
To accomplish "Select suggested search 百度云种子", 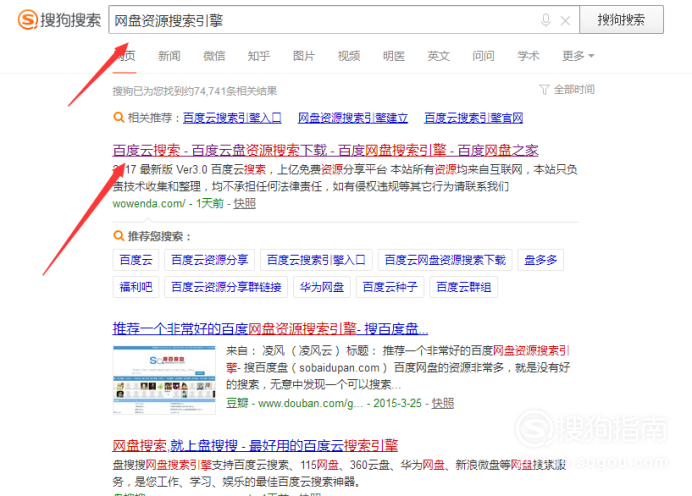I will tap(390, 287).
